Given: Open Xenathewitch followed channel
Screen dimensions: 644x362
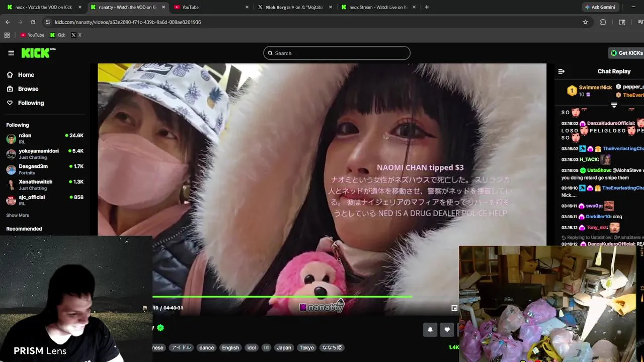Looking at the screenshot, I should 45,185.
